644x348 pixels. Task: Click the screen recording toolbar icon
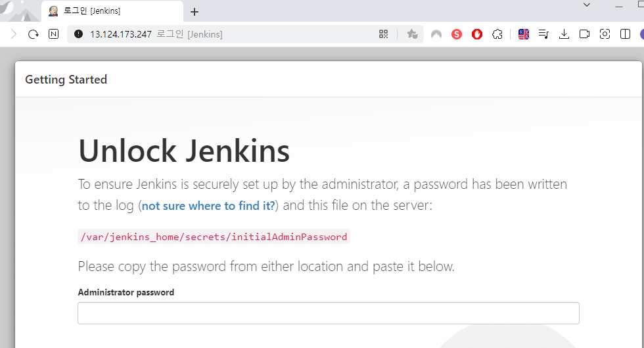click(x=584, y=34)
